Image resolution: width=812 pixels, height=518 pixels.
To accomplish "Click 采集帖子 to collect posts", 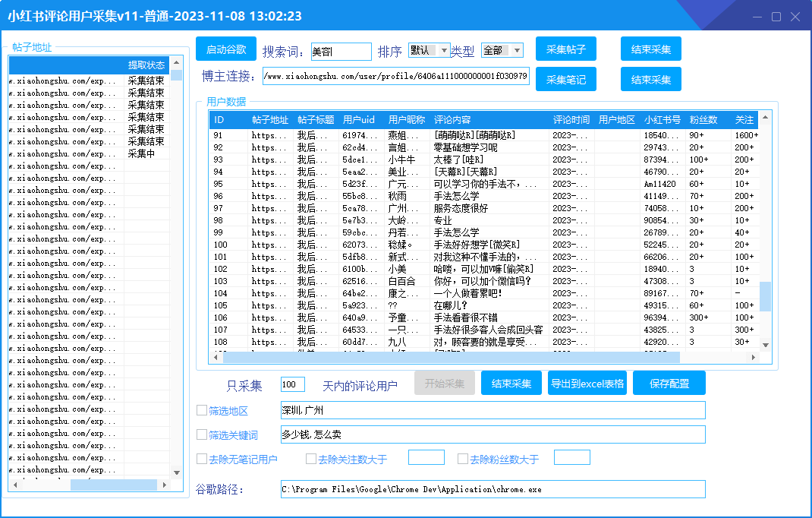I will pyautogui.click(x=566, y=49).
